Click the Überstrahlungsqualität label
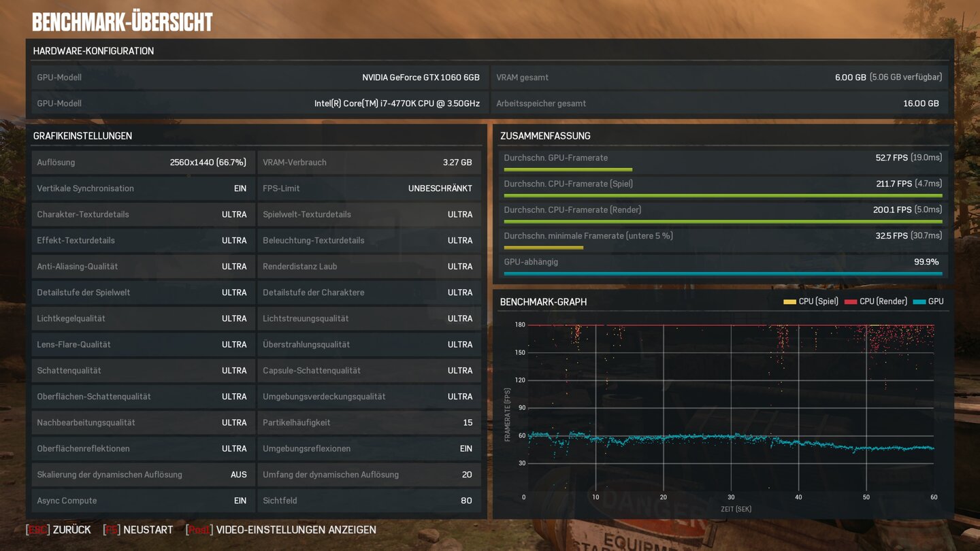980x551 pixels. click(x=306, y=344)
